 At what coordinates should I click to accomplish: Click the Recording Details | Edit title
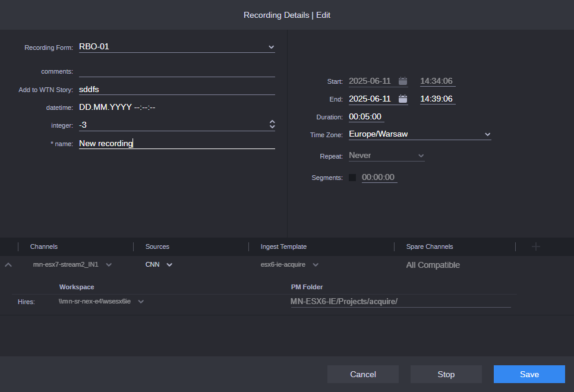(x=287, y=15)
